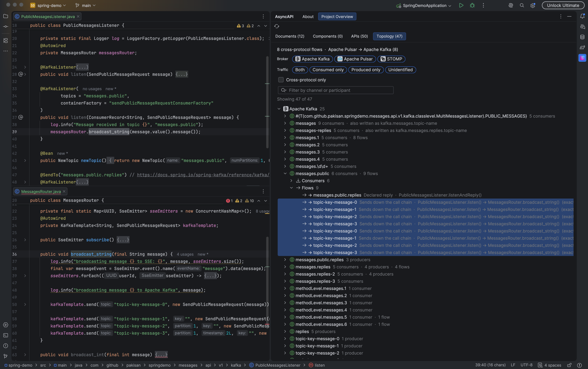Toggle the Consumed only traffic filter
This screenshot has width=588, height=369.
(x=328, y=70)
